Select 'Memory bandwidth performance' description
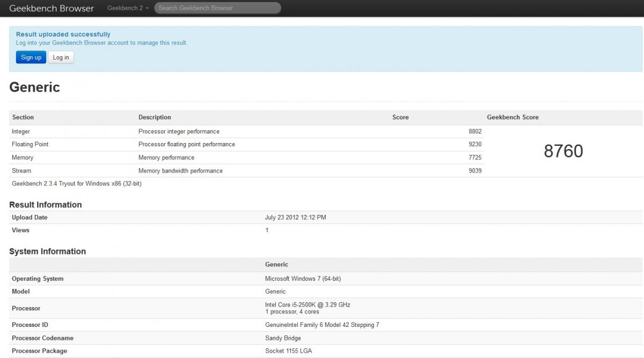Image resolution: width=644 pixels, height=358 pixels. [x=180, y=171]
